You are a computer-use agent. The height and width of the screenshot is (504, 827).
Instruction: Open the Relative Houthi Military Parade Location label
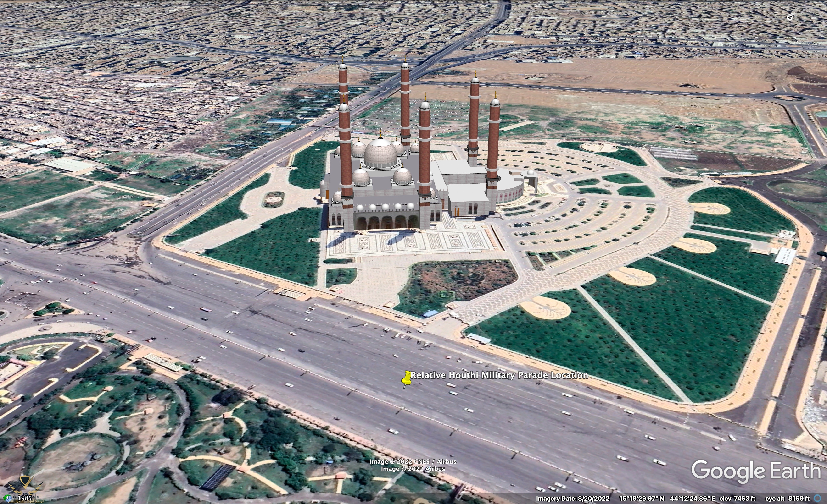pyautogui.click(x=499, y=375)
